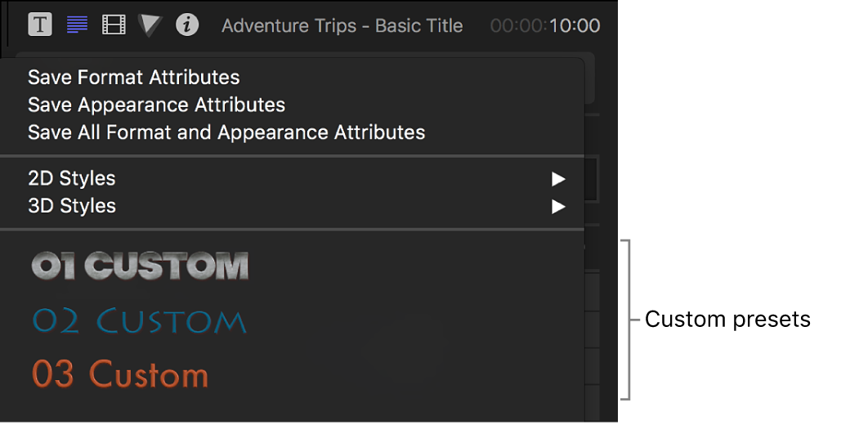Choose Save Format Attributes
This screenshot has width=868, height=425.
point(134,78)
